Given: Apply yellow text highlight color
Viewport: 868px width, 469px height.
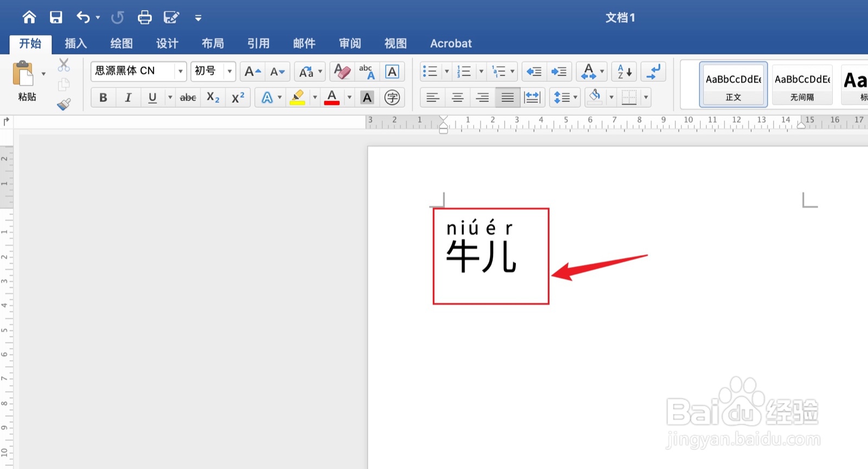Looking at the screenshot, I should tap(297, 98).
